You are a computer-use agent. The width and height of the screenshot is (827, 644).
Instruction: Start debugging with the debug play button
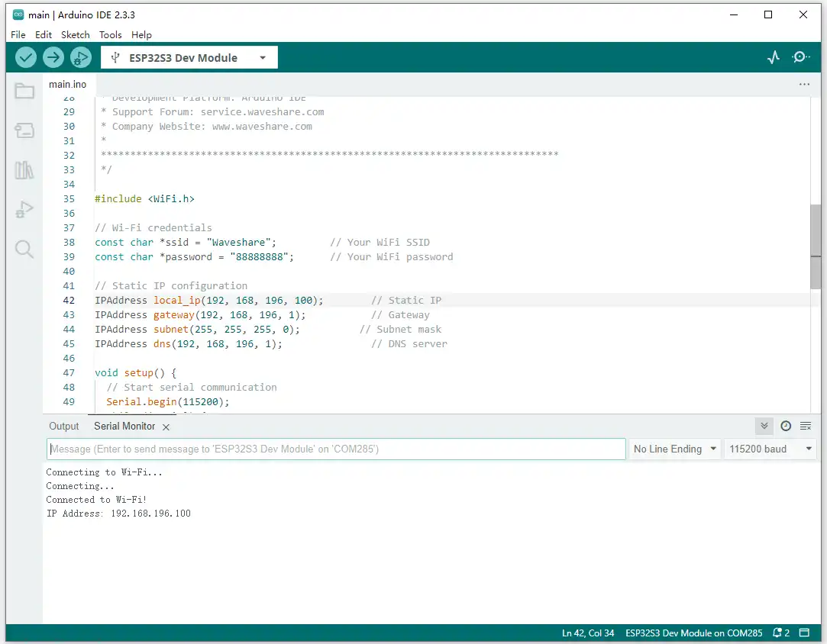(81, 57)
